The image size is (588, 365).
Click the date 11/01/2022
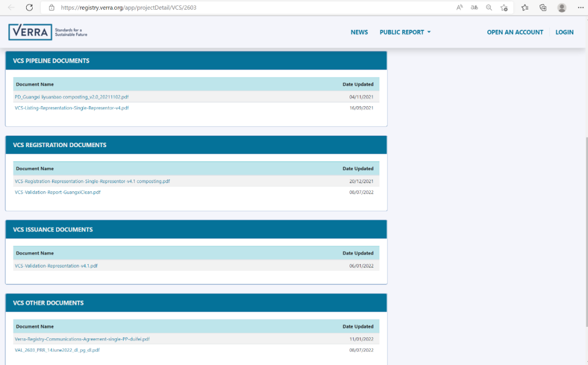(x=362, y=339)
